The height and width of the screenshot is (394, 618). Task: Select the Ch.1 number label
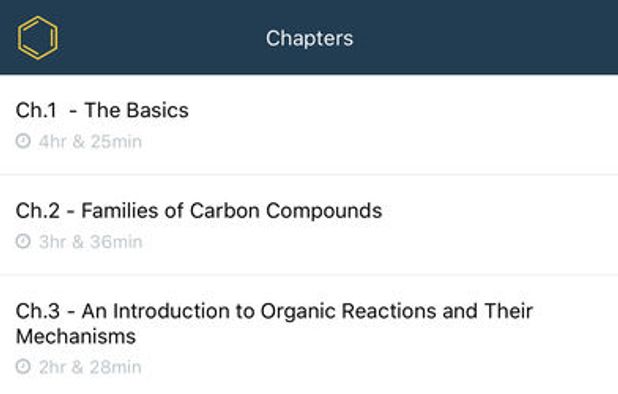click(36, 110)
